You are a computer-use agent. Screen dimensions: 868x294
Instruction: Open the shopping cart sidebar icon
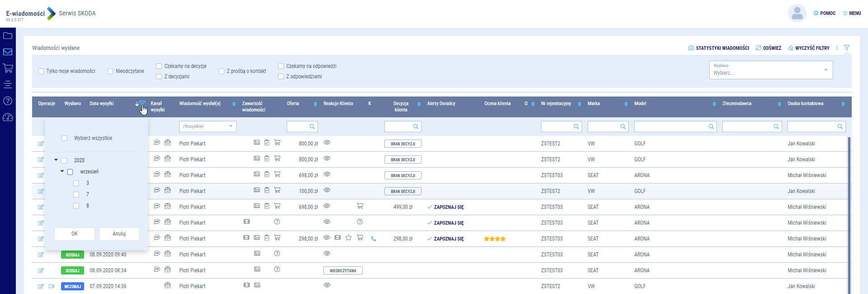[x=8, y=68]
